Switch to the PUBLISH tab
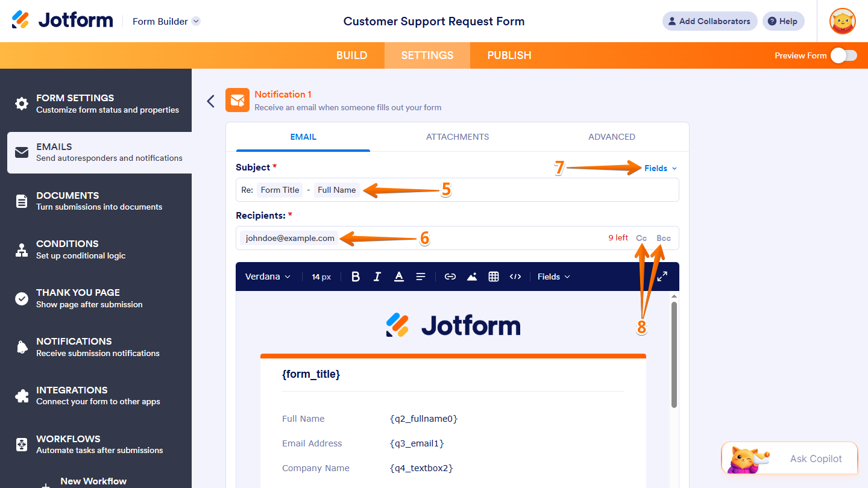This screenshot has height=488, width=868. pos(509,55)
